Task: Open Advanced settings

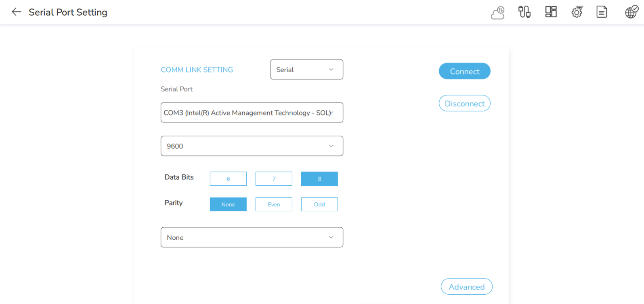Action: tap(466, 287)
